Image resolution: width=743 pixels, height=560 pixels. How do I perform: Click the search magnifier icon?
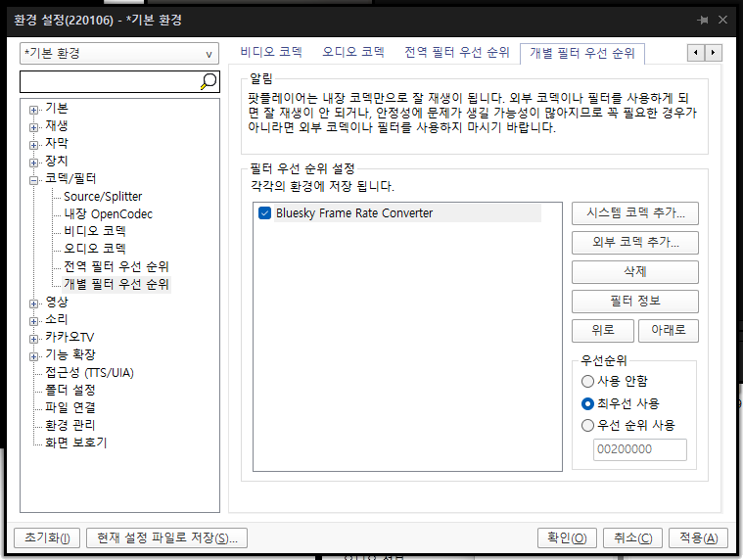point(209,81)
